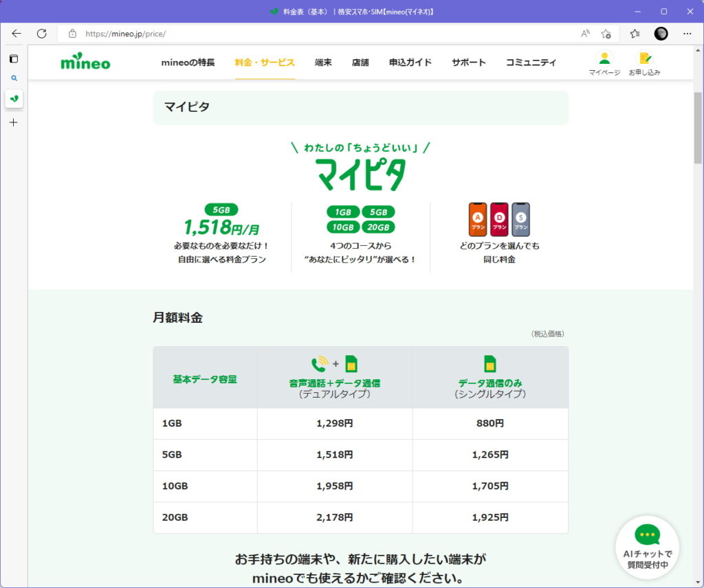Click the sidebar search icon
The height and width of the screenshot is (588, 704).
point(14,78)
